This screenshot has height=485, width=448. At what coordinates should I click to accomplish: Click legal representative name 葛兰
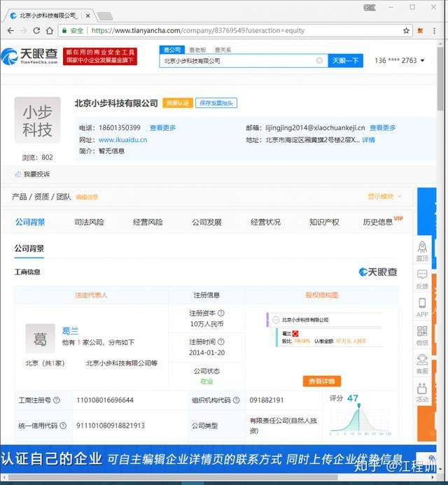click(x=70, y=331)
